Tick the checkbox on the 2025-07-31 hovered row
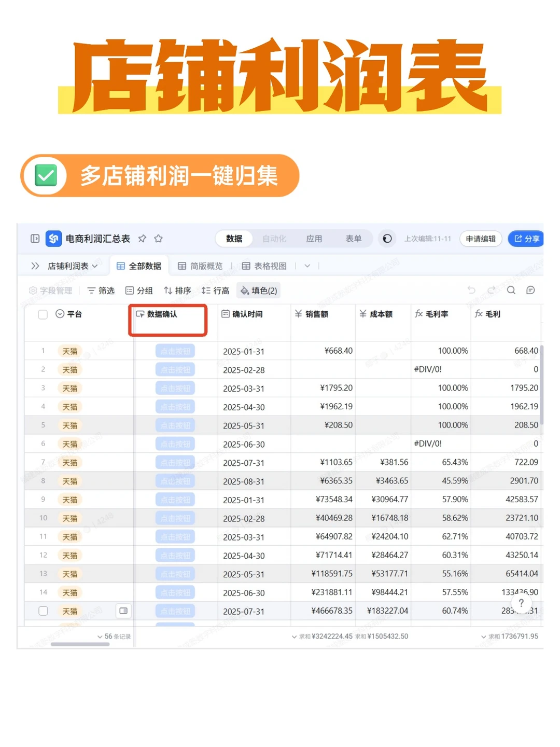Screen dimensions: 560x747 [44, 611]
